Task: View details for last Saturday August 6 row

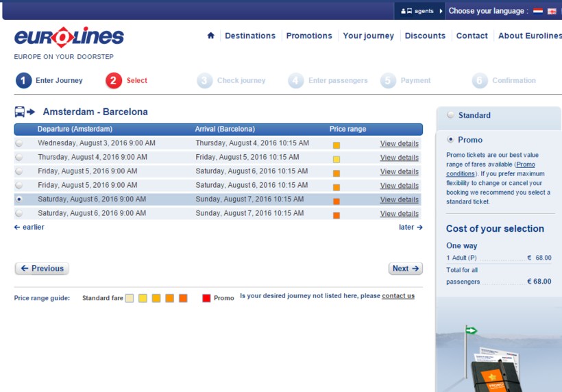Action: click(x=400, y=214)
